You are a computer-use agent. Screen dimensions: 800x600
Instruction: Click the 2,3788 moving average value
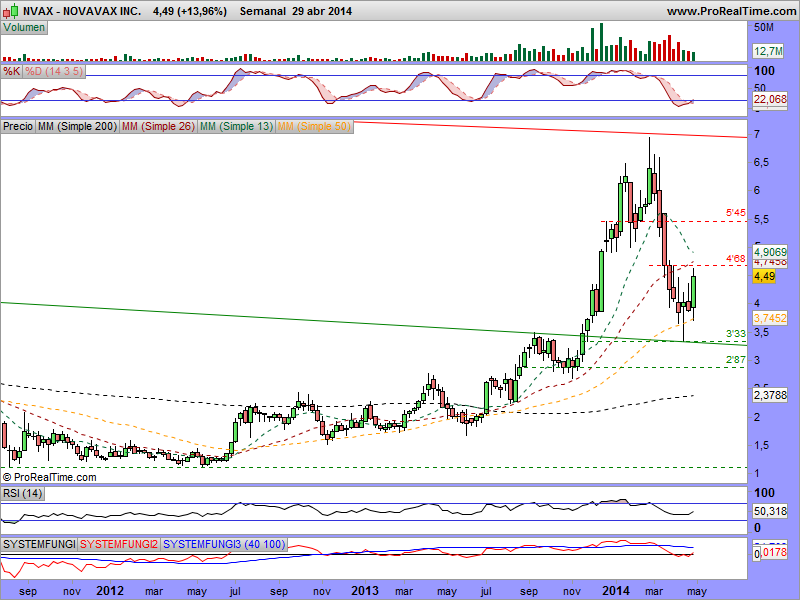[770, 395]
